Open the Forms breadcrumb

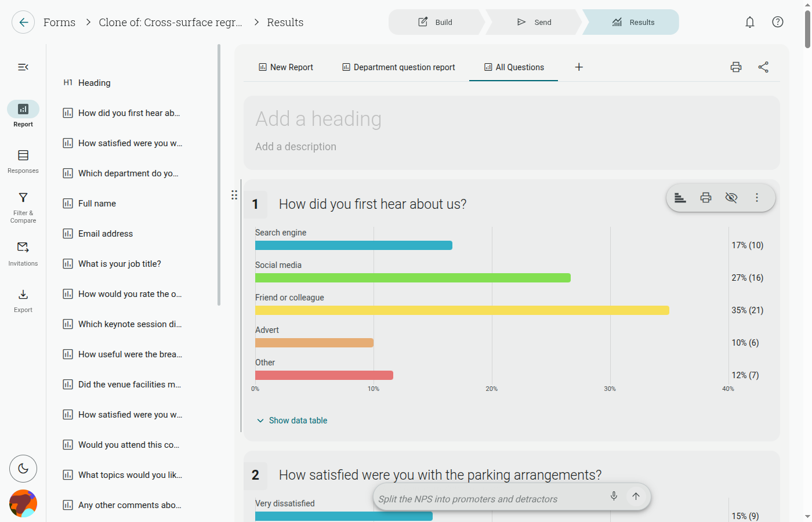tap(59, 22)
